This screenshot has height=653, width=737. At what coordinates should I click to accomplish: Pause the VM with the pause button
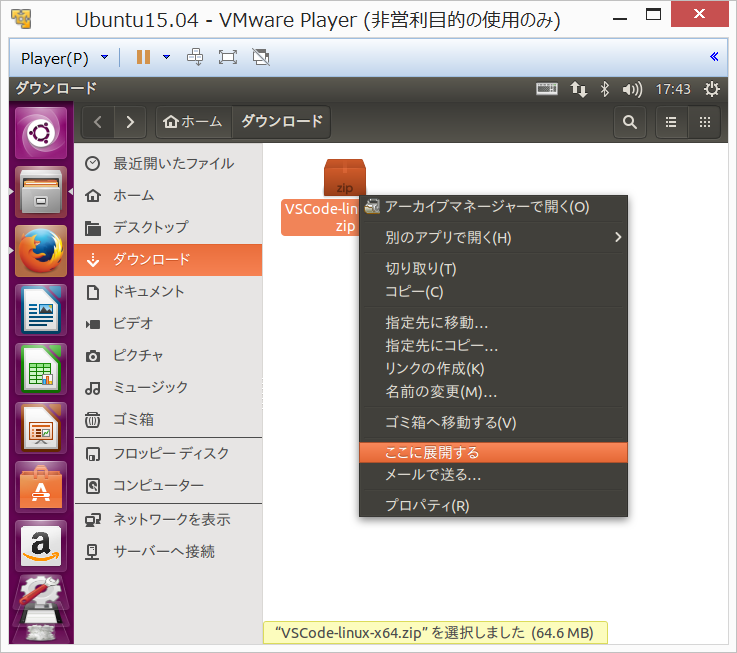(x=143, y=57)
